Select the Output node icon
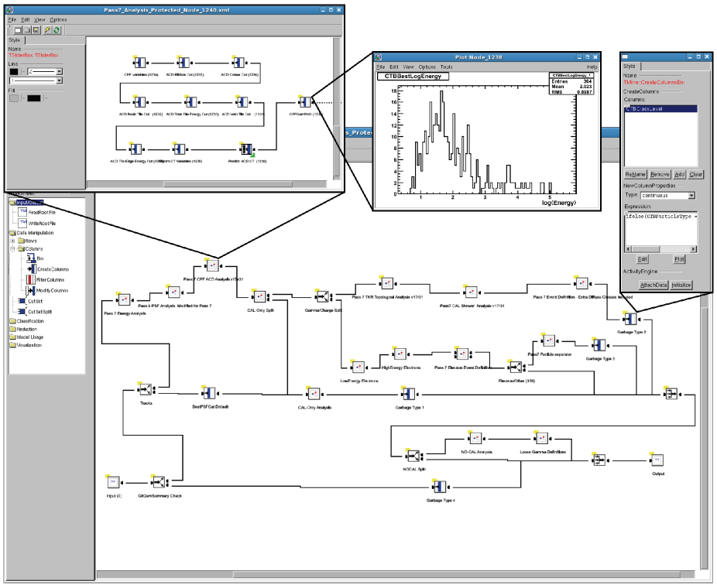Image resolution: width=717 pixels, height=588 pixels. pos(657,460)
